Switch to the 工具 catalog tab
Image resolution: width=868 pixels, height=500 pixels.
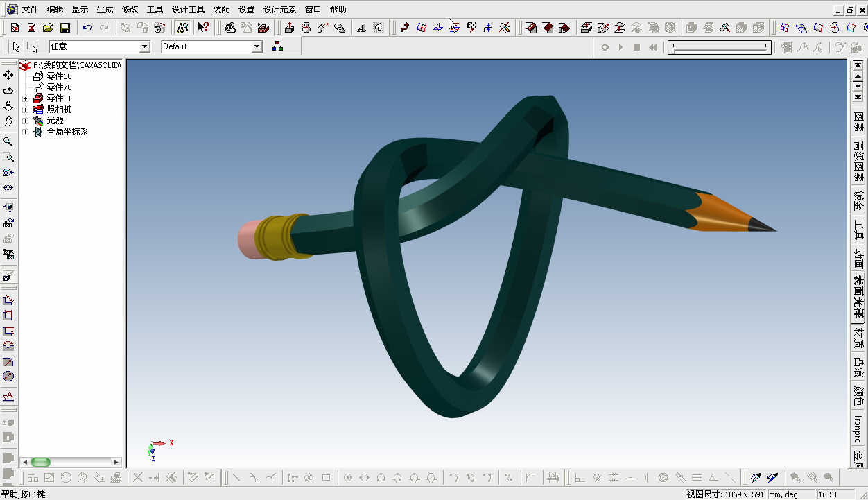click(x=859, y=231)
